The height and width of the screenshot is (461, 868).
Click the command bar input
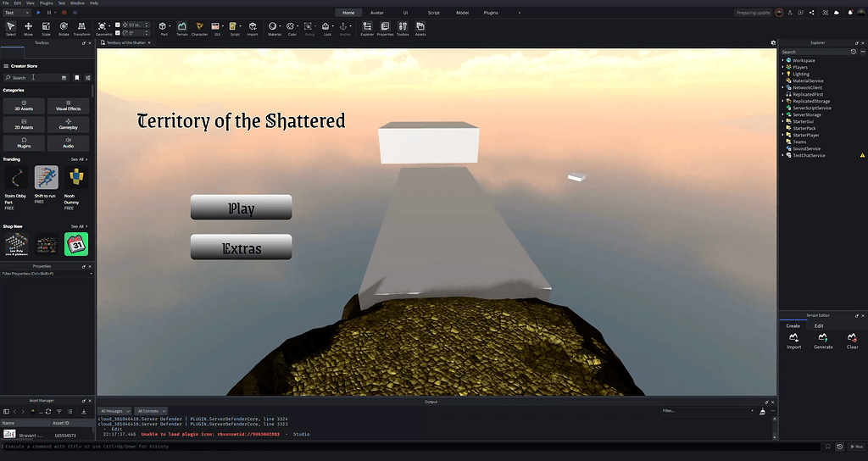(412, 446)
